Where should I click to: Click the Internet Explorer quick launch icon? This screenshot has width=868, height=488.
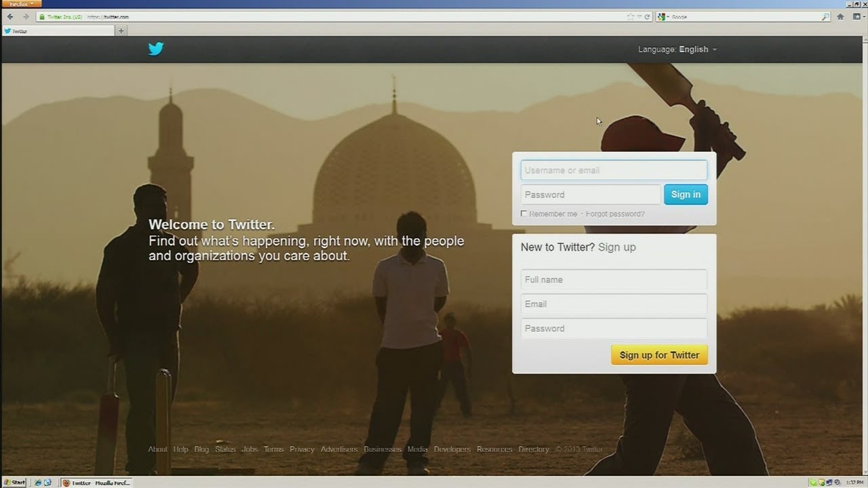[38, 483]
